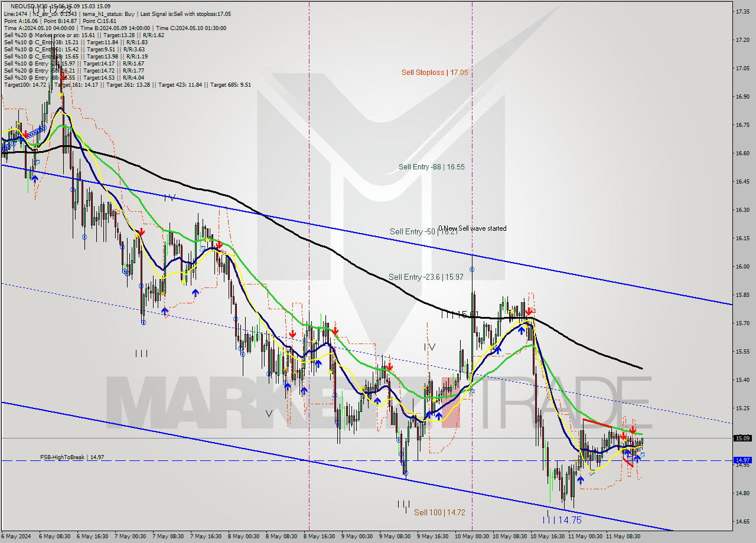Click the '8 May 16:30' time axis label
Image resolution: width=756 pixels, height=543 pixels.
coord(320,537)
